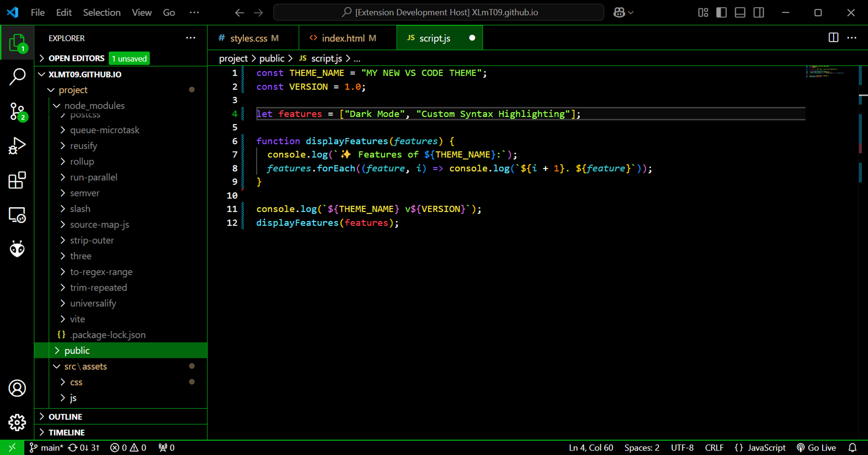Open the View menu
The height and width of the screenshot is (455, 868).
(142, 12)
